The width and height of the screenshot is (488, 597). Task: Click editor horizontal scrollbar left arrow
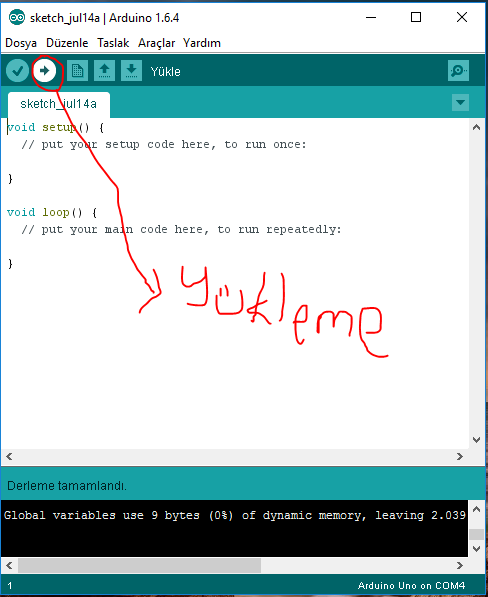point(9,456)
